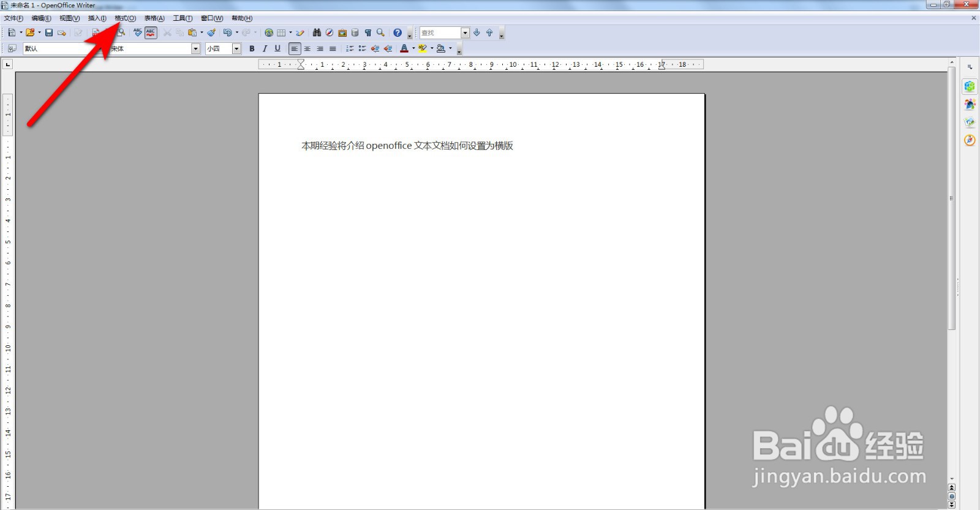Viewport: 980px width, 510px height.
Task: Open the font color palette dropdown
Action: coord(413,48)
